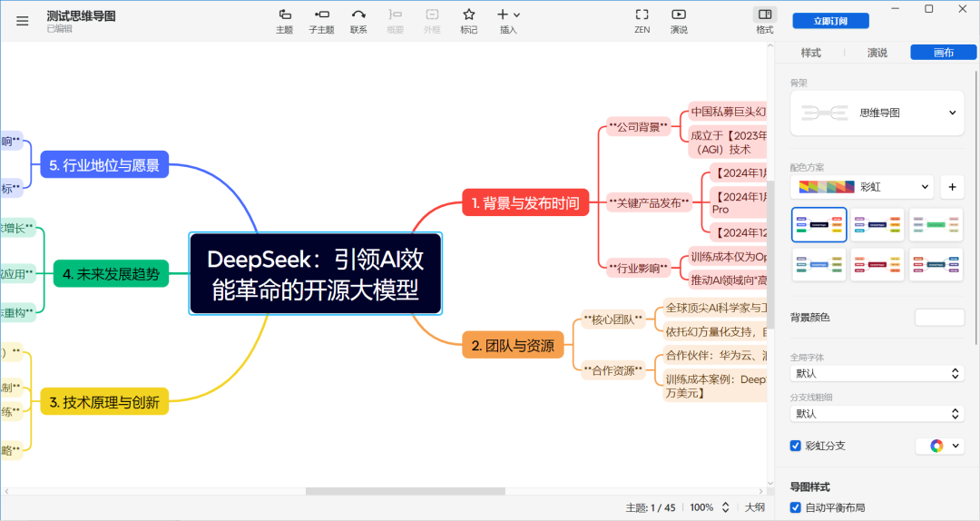Select topic 5. 行业地位与愿景
980x521 pixels.
pyautogui.click(x=104, y=164)
